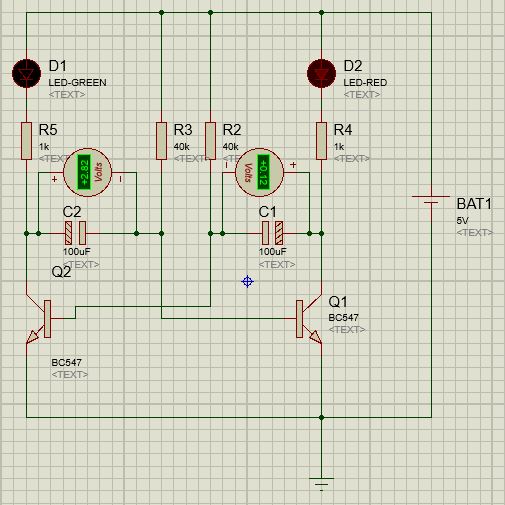
Task: Select the red LED D2 symbol
Action: (321, 73)
